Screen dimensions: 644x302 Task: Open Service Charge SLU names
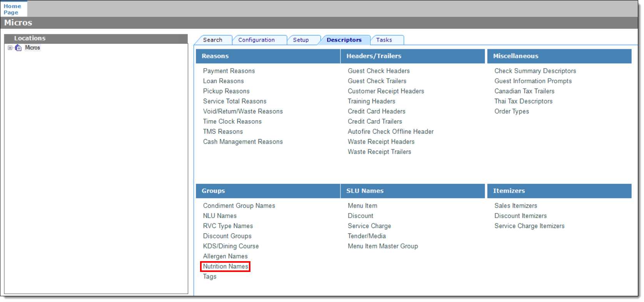click(x=369, y=226)
